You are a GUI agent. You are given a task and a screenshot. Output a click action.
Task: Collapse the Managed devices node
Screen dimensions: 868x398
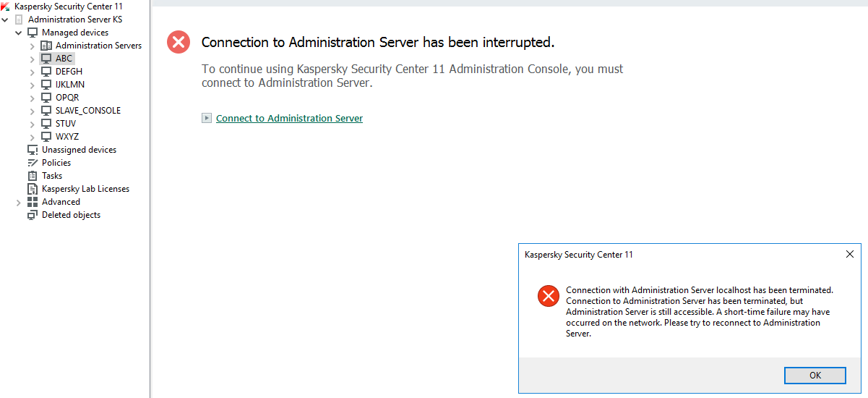pos(19,33)
